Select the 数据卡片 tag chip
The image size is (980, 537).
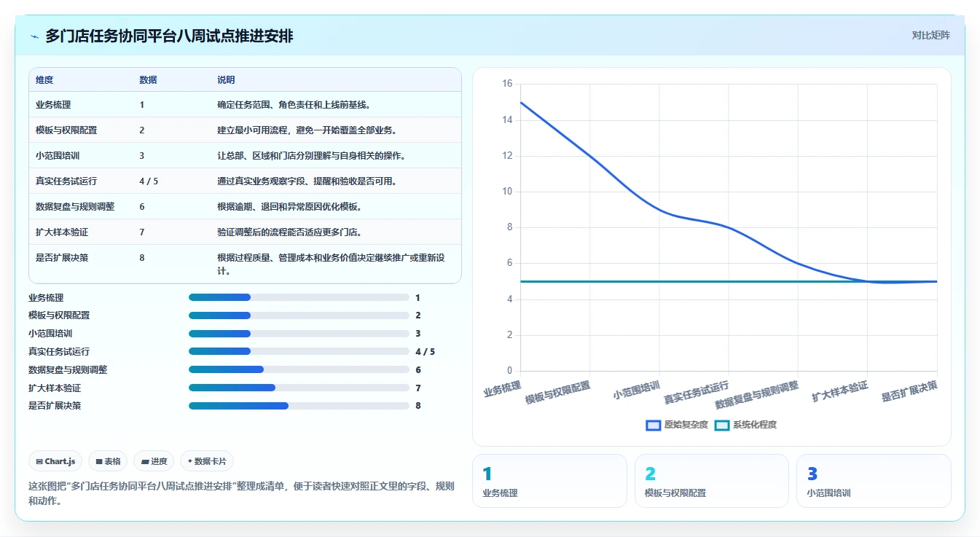coord(207,461)
